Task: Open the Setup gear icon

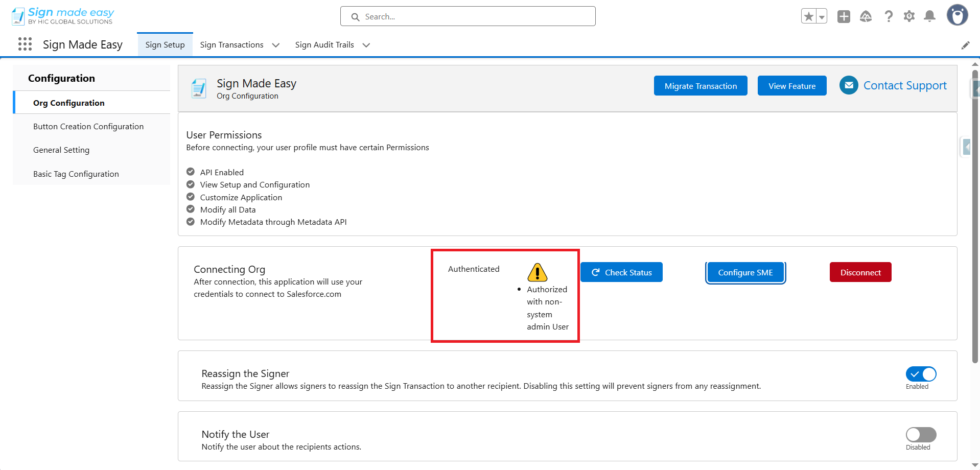Action: pos(909,17)
